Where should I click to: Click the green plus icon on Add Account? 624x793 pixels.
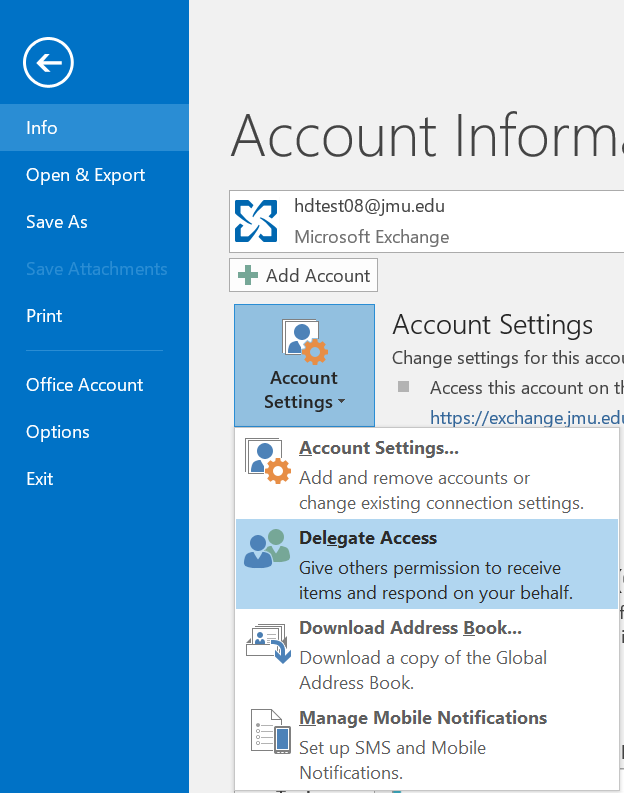click(x=248, y=276)
